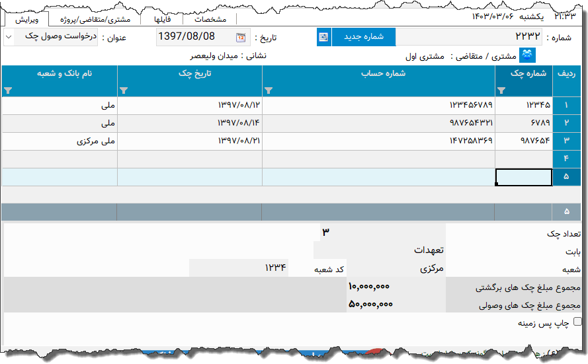The image size is (588, 364).
Task: Select check number ۹۸۷۶۵۴
Action: click(x=523, y=141)
